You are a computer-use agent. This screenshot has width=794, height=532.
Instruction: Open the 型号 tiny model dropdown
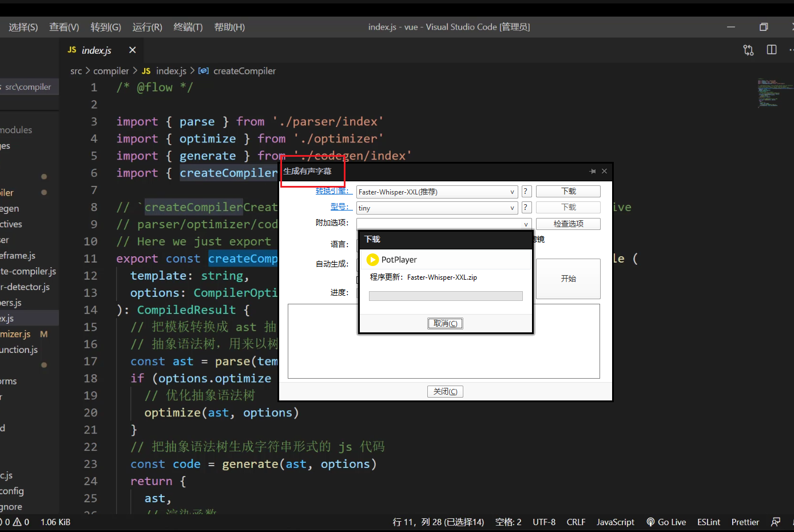437,208
